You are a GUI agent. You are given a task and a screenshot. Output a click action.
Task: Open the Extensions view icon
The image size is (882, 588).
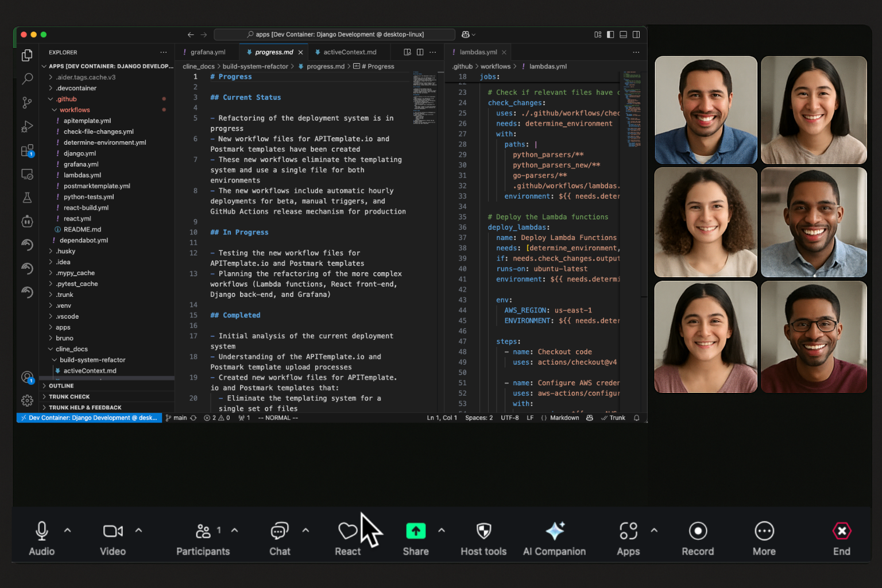(x=27, y=150)
